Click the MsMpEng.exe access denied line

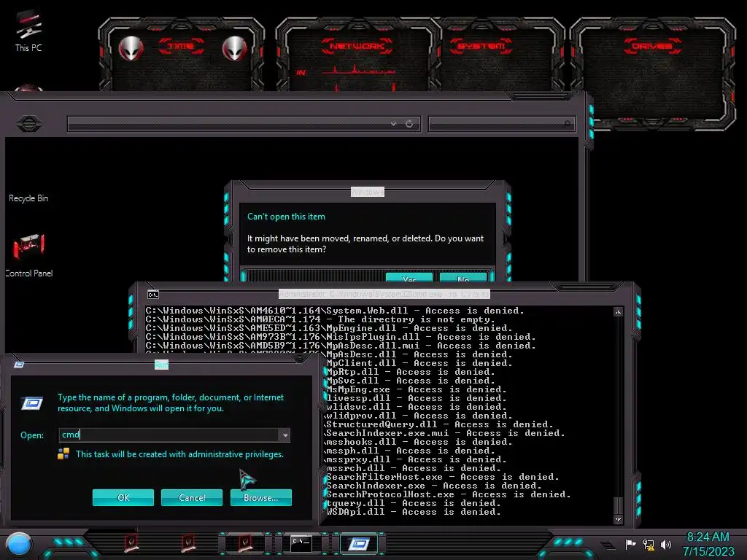click(x=417, y=389)
